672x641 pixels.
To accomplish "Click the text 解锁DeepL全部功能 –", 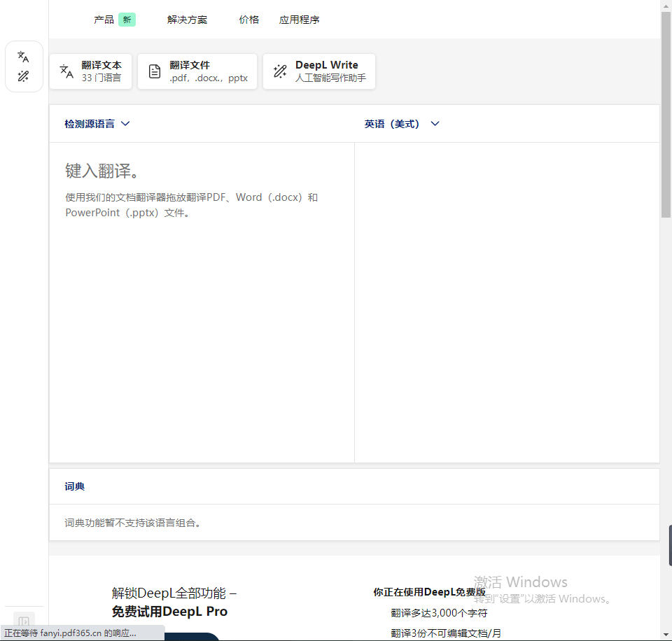I will (x=174, y=593).
